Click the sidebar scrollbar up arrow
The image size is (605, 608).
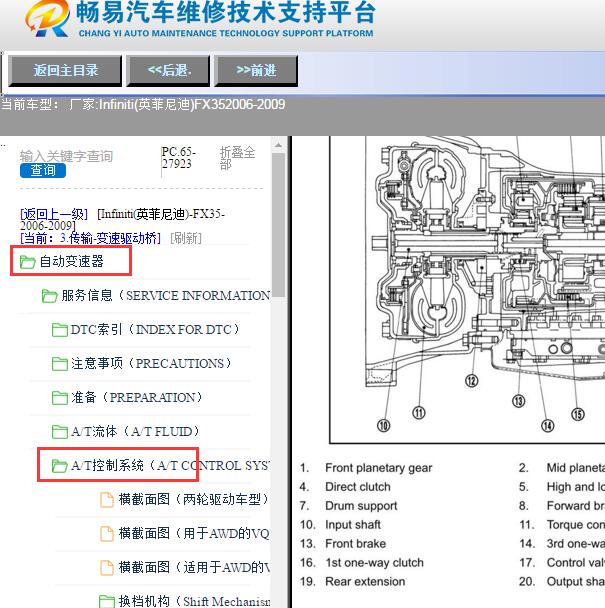point(278,145)
